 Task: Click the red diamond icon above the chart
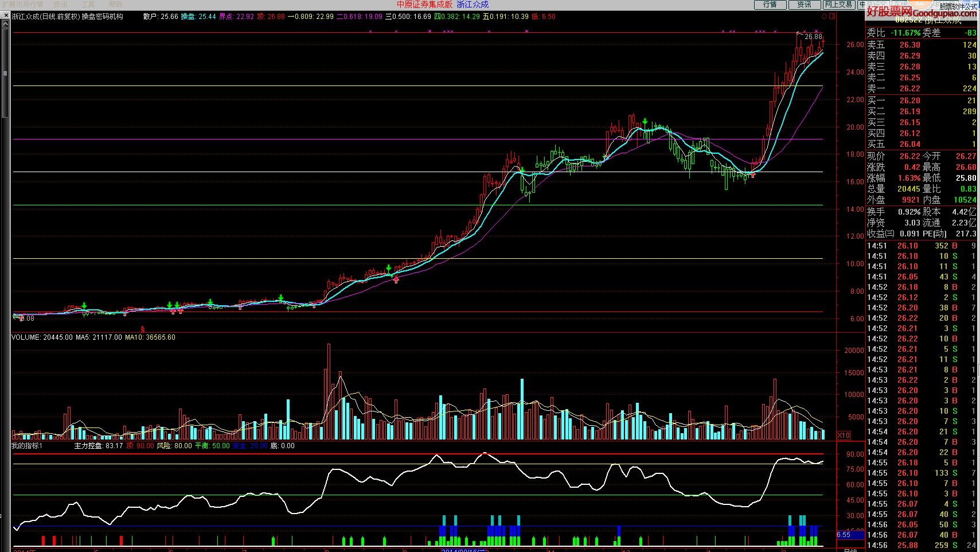pos(825,16)
